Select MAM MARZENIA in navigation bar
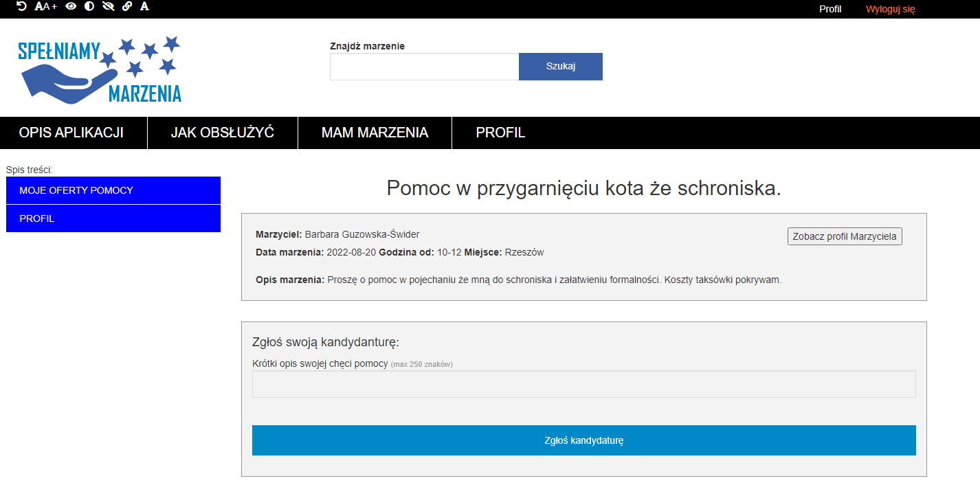980x485 pixels. (x=375, y=133)
